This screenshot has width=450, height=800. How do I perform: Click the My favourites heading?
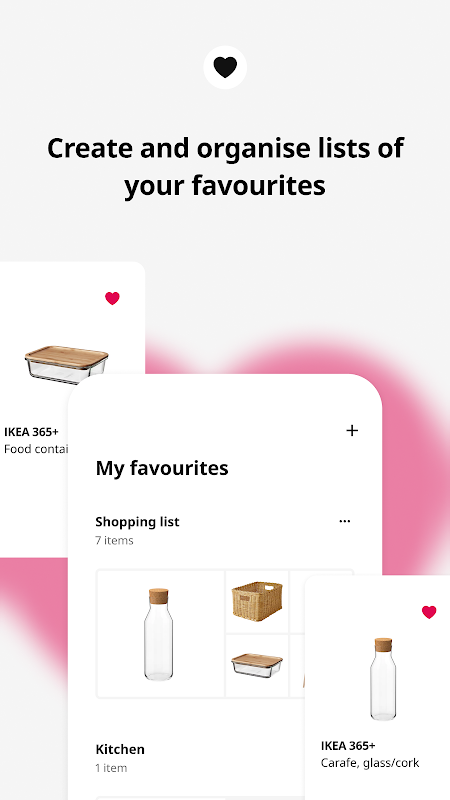pyautogui.click(x=162, y=468)
